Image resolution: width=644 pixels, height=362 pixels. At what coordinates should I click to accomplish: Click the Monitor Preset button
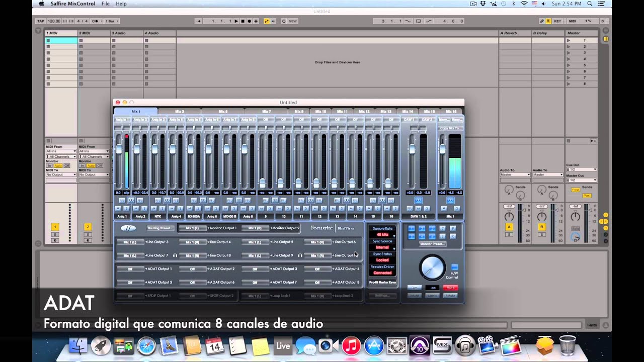(432, 244)
